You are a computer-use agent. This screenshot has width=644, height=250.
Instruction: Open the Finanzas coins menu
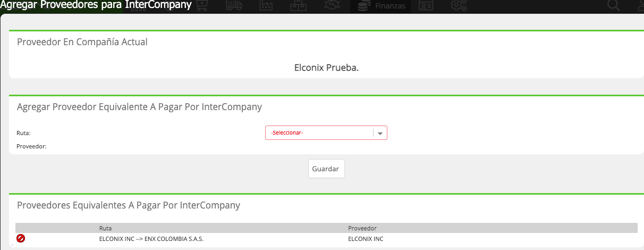point(380,6)
